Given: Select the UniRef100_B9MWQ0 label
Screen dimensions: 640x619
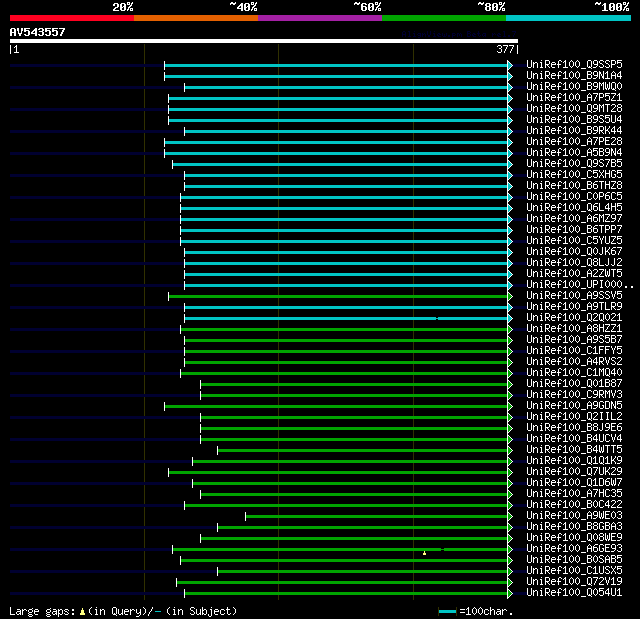Looking at the screenshot, I should pyautogui.click(x=574, y=87).
